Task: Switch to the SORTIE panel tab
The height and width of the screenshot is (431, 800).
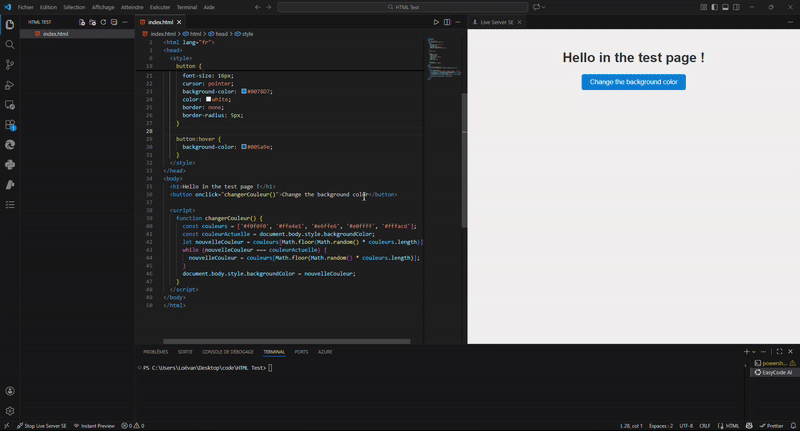Action: (185, 352)
